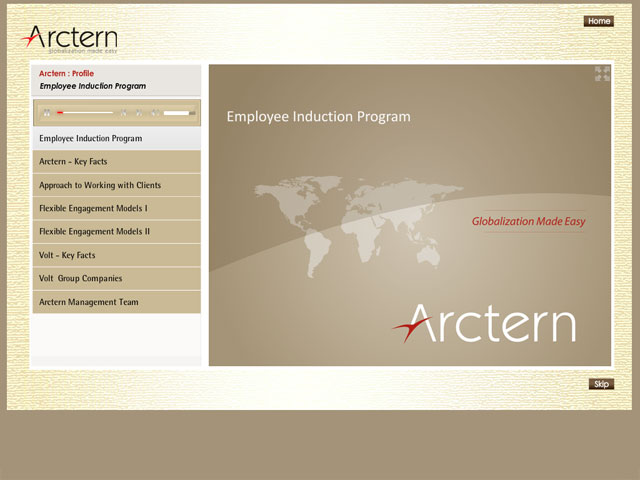The width and height of the screenshot is (640, 480).
Task: Click the playback progress bar
Action: (86, 113)
